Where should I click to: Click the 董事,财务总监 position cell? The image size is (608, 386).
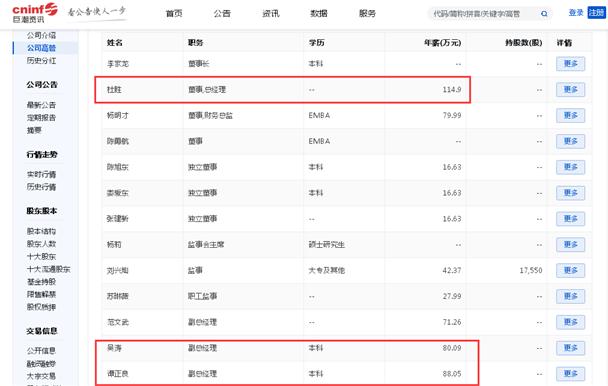pos(210,115)
